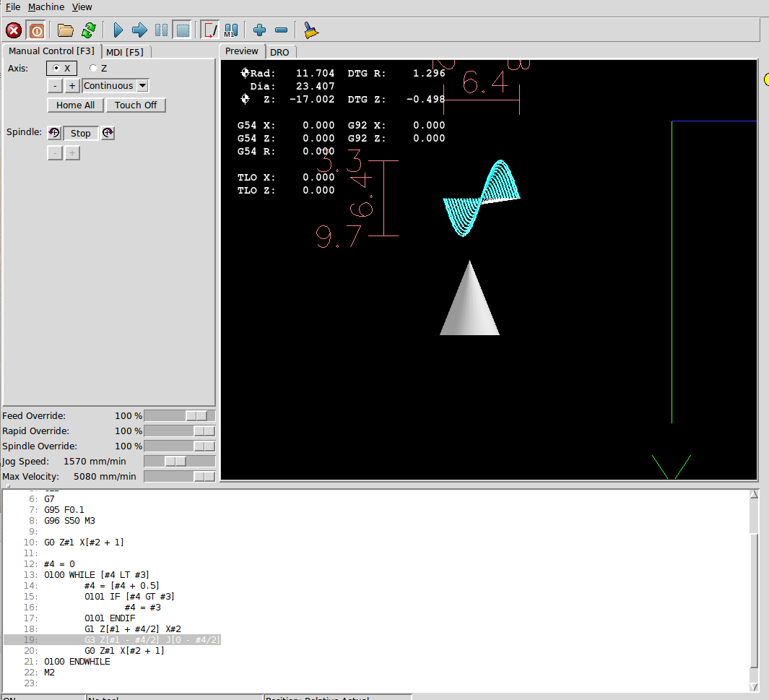Select the Z axis radio button
Image resolution: width=769 pixels, height=700 pixels.
click(98, 68)
